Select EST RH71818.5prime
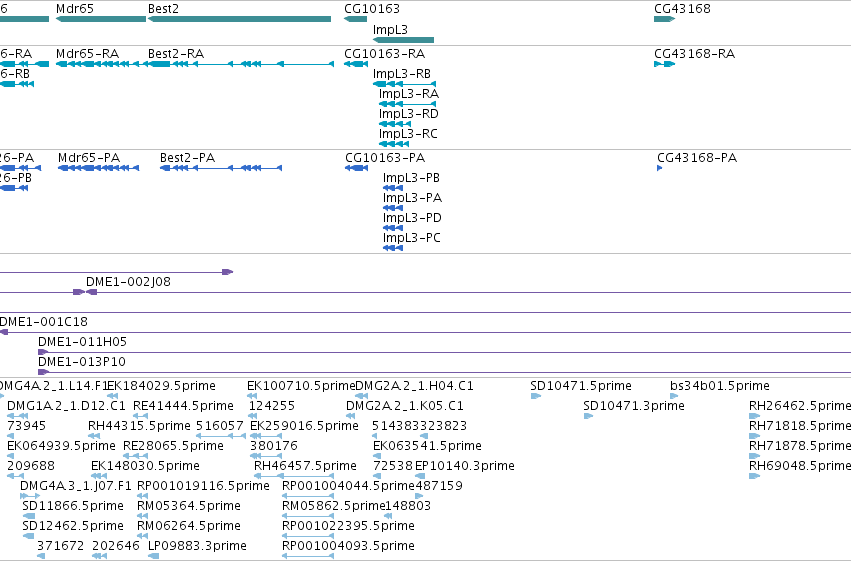Screen dimensions: 851x561 pyautogui.click(x=754, y=436)
